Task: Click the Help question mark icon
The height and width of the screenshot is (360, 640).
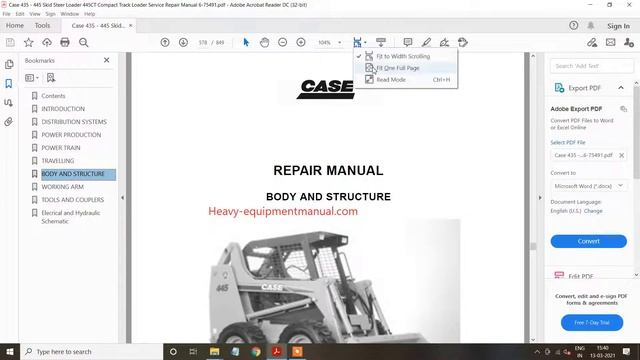Action: [573, 25]
